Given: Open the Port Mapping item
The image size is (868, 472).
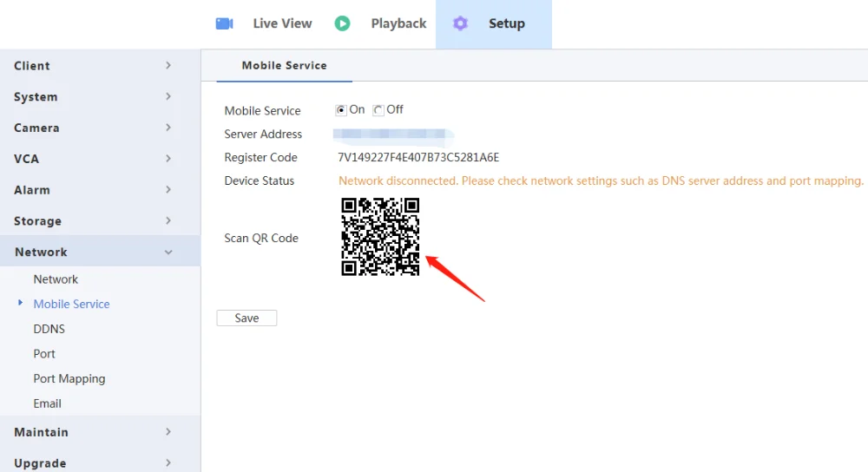Looking at the screenshot, I should coord(69,378).
